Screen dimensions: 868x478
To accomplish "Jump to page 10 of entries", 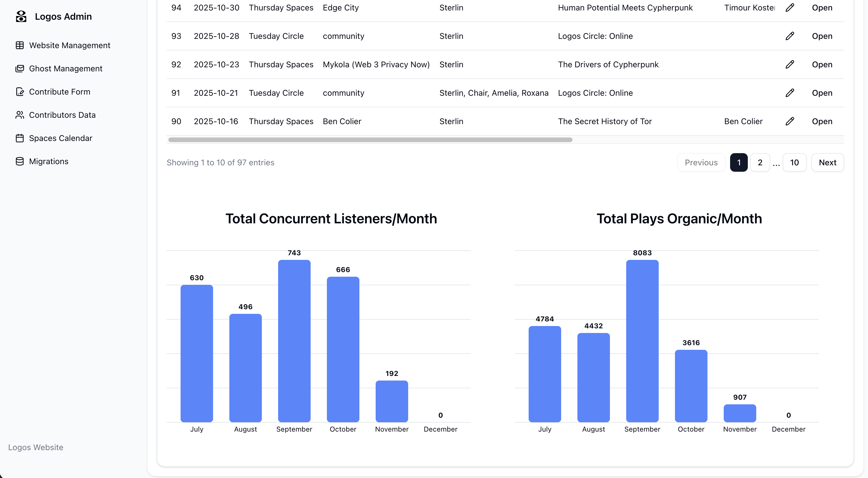I will 794,163.
